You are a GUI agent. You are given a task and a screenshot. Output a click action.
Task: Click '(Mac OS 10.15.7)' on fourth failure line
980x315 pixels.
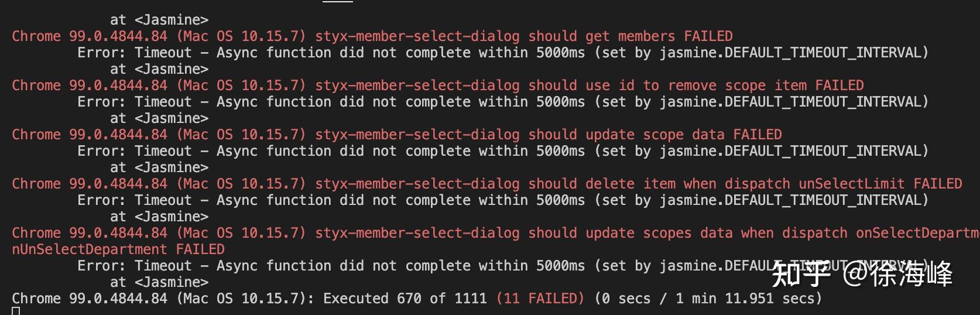pyautogui.click(x=241, y=184)
